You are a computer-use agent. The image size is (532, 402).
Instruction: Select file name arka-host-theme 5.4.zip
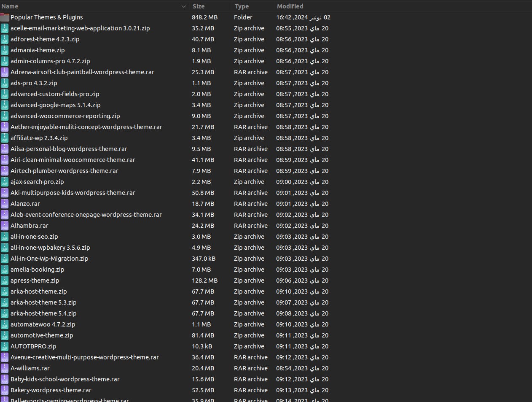43,313
